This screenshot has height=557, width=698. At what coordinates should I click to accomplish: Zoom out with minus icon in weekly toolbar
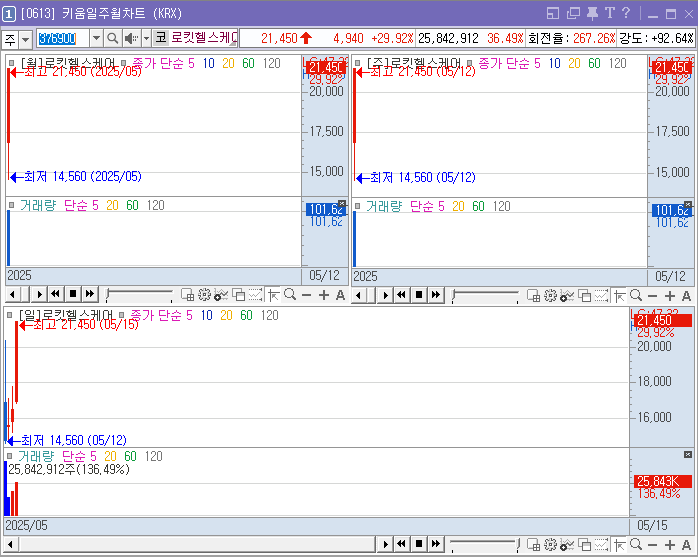point(653,296)
